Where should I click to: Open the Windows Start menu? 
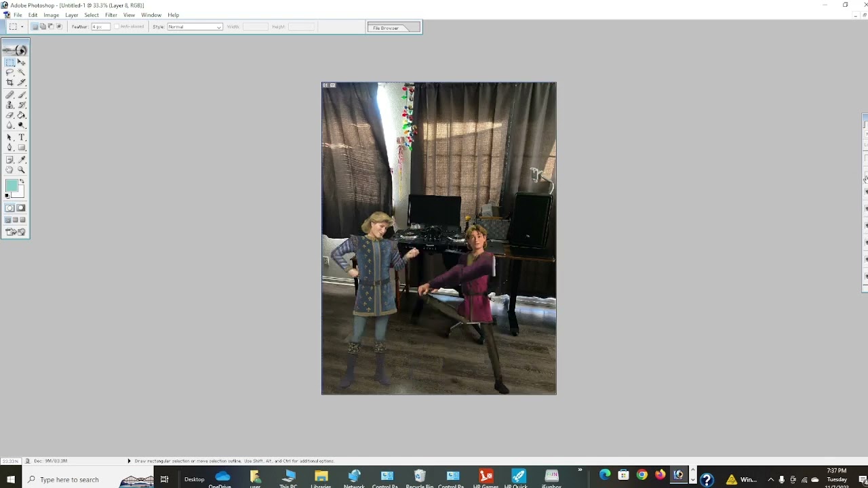(10, 479)
